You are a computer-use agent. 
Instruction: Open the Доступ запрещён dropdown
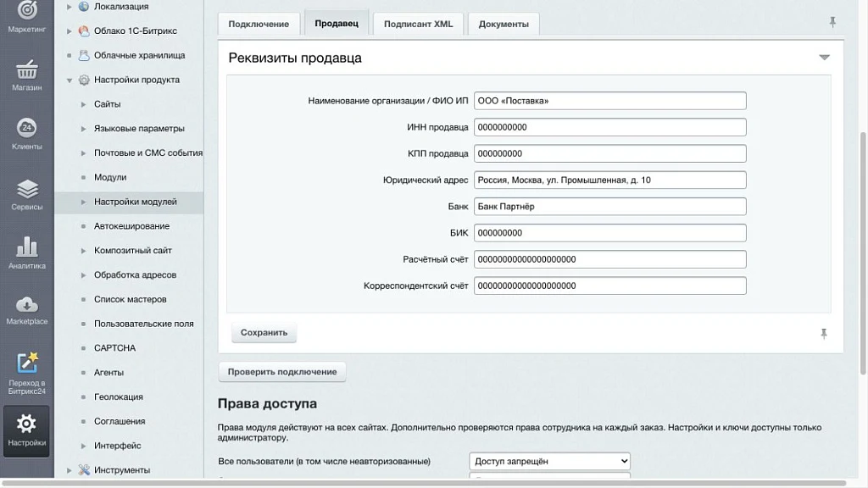coord(549,461)
